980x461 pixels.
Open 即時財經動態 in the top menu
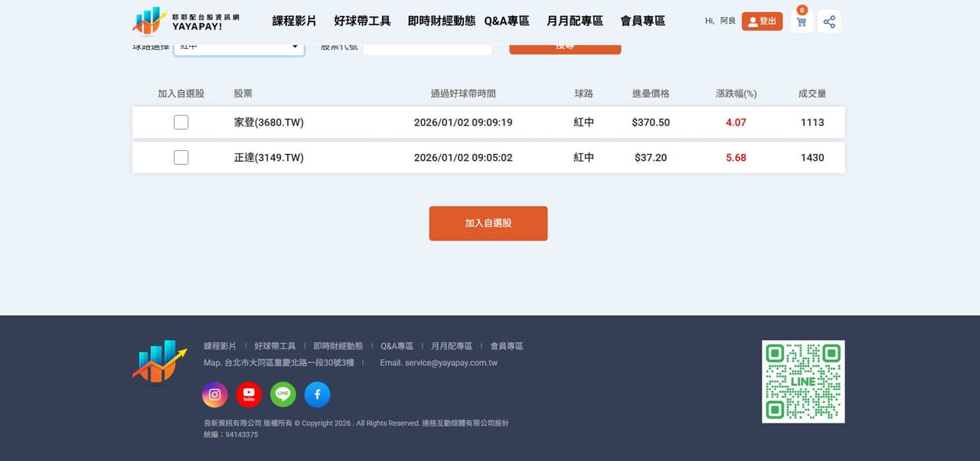point(442,21)
